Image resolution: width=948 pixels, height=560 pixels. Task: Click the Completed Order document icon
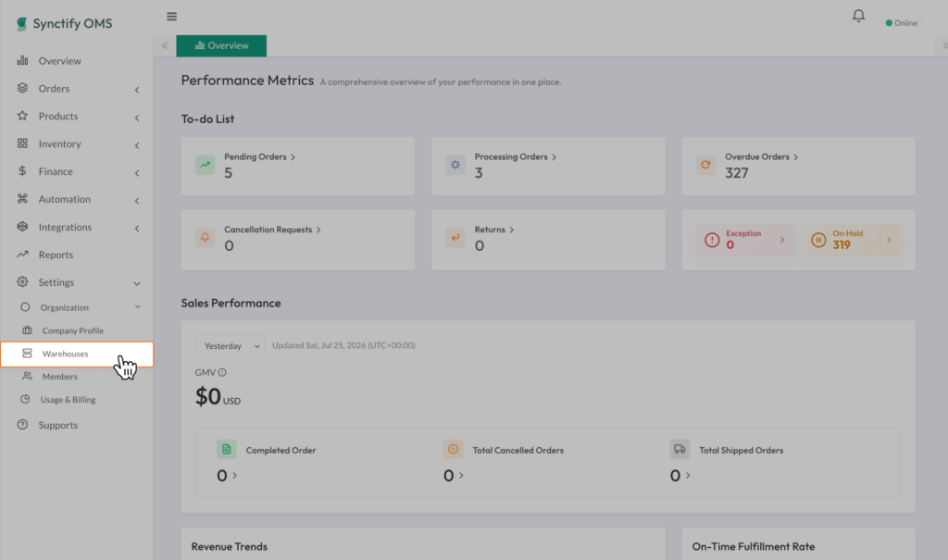[x=226, y=449]
